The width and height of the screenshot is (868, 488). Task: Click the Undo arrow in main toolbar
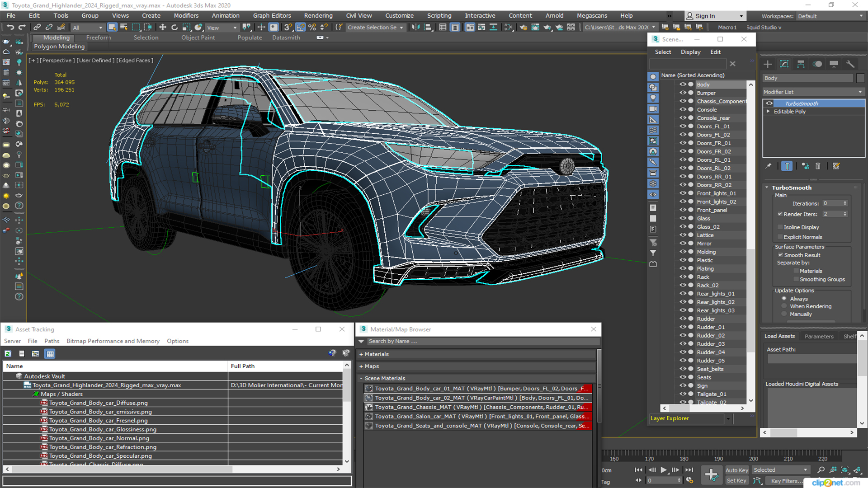click(x=10, y=28)
